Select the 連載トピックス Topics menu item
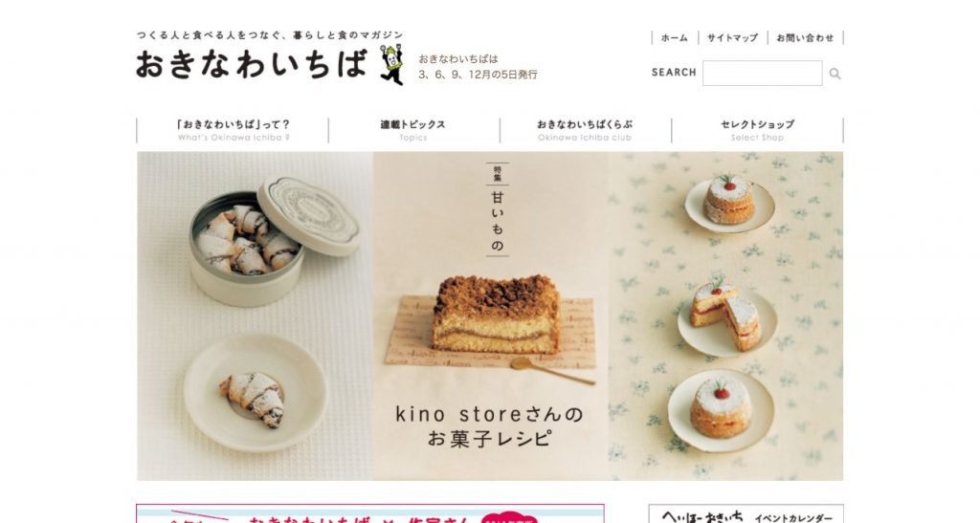980x523 pixels. pyautogui.click(x=413, y=130)
